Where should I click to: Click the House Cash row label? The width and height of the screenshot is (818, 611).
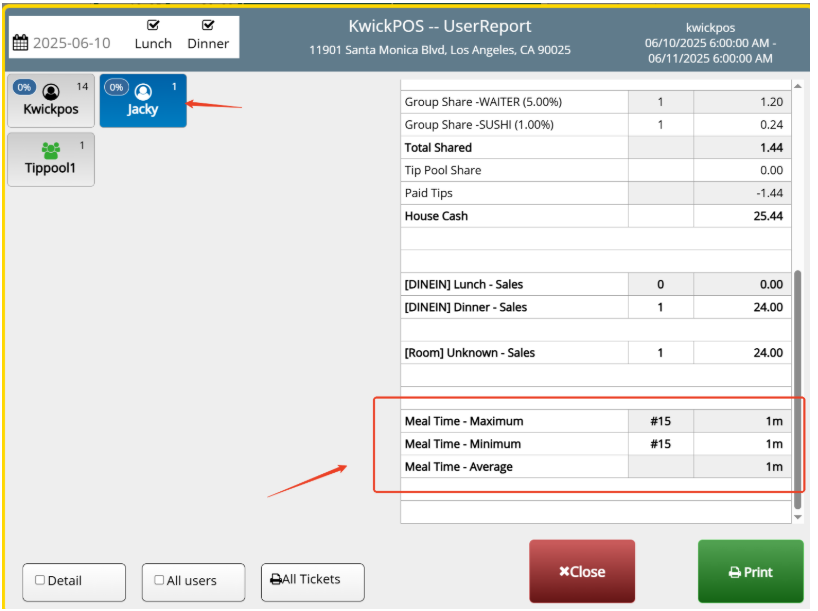(436, 216)
